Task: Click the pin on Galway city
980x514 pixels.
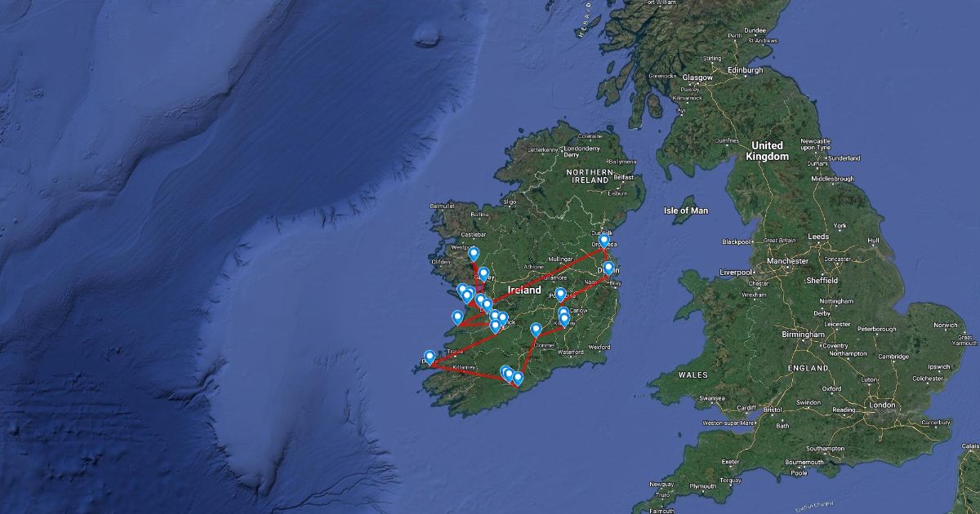Action: [483, 274]
